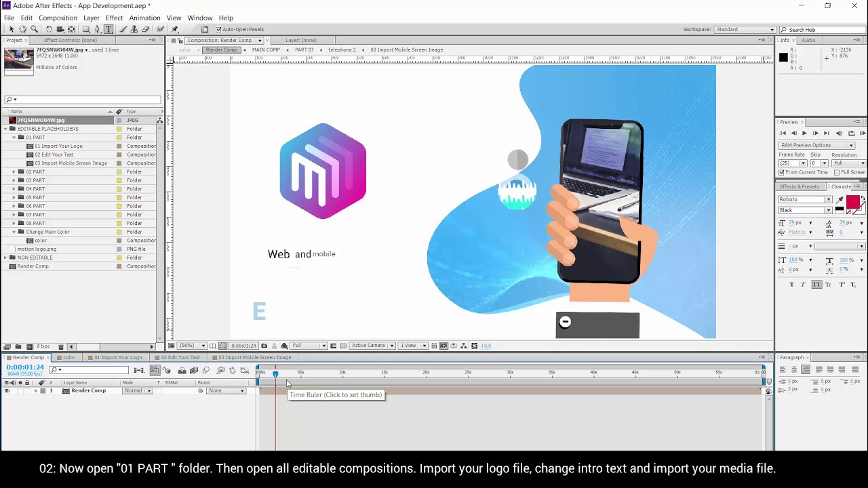Toggle Small Caps Tt button
Image resolution: width=868 pixels, height=488 pixels.
(828, 285)
